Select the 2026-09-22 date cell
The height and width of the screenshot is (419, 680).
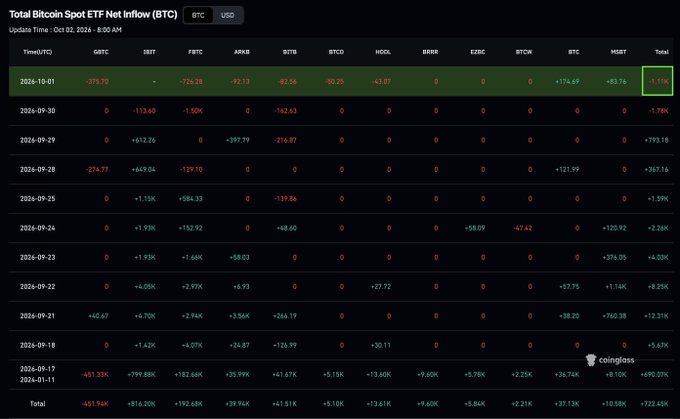coord(38,287)
